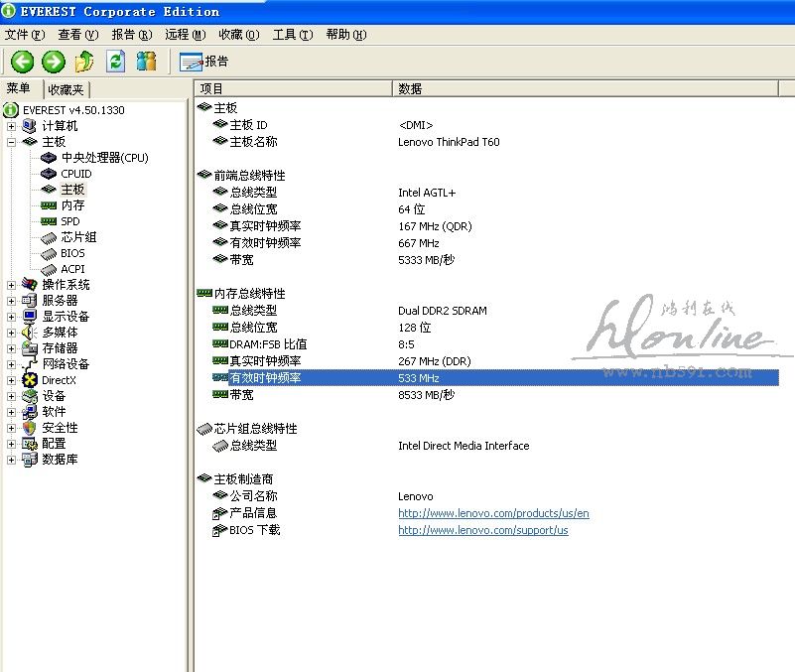
Task: Click the users icon in the toolbar
Action: [147, 62]
